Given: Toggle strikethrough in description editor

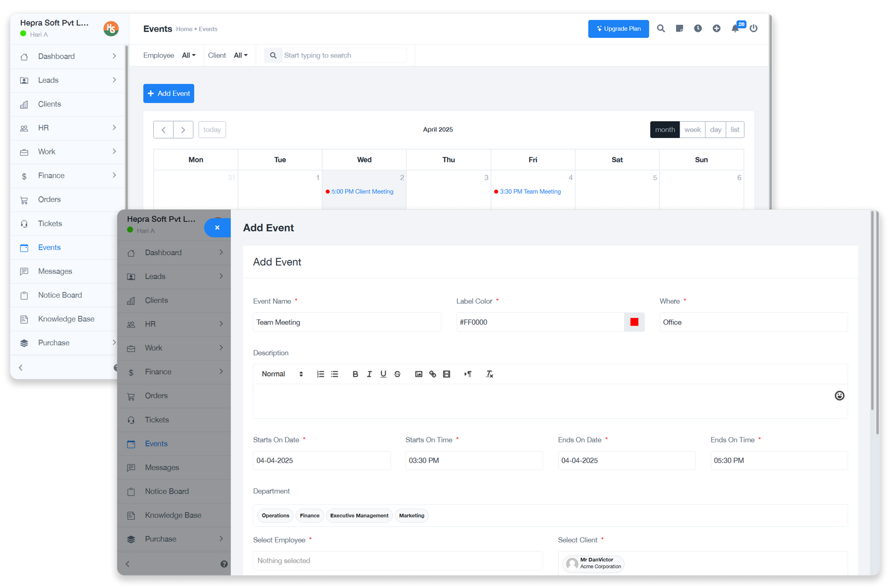Looking at the screenshot, I should (x=397, y=374).
